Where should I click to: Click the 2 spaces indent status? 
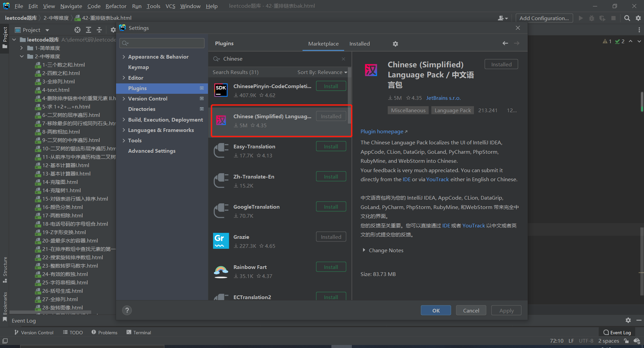coord(608,341)
